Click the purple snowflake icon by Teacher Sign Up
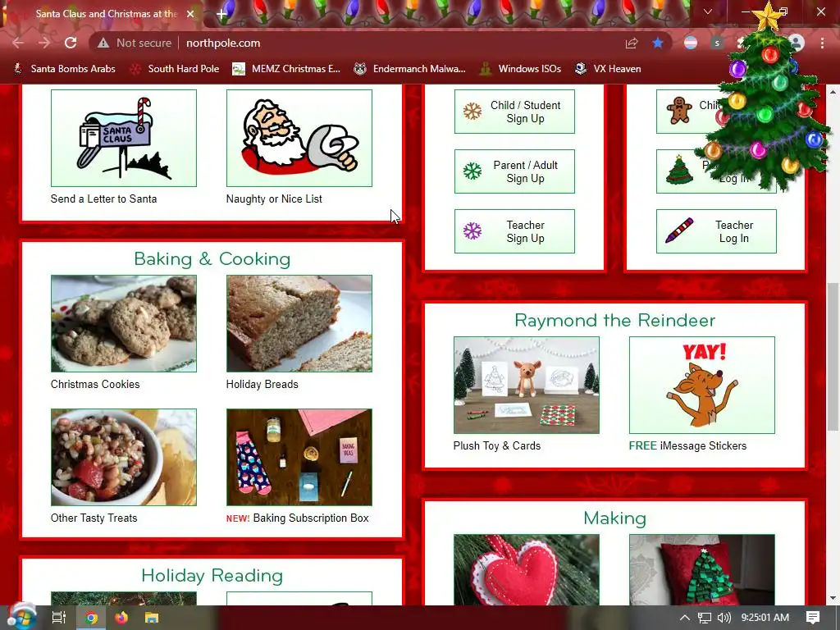This screenshot has height=630, width=840. (x=472, y=231)
